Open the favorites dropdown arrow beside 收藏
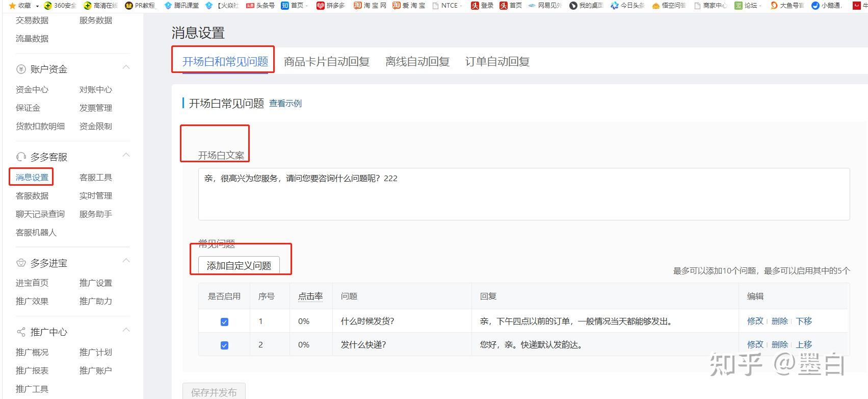The image size is (868, 399). tap(37, 6)
